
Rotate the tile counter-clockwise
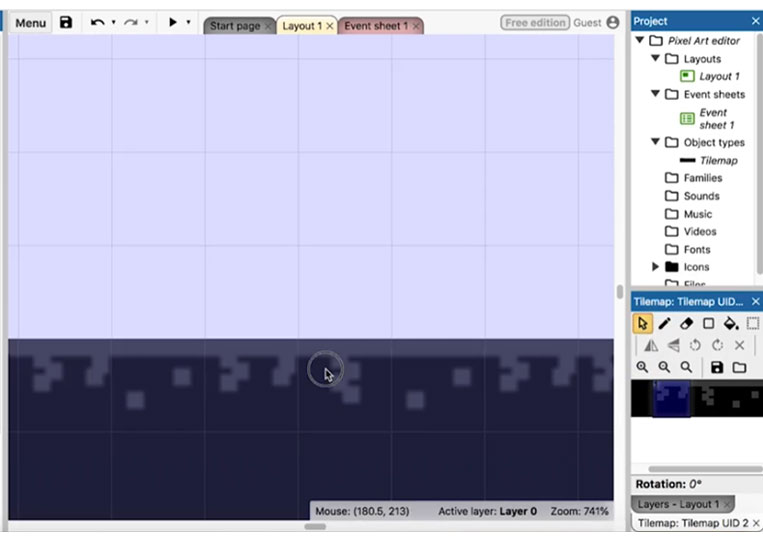[695, 345]
